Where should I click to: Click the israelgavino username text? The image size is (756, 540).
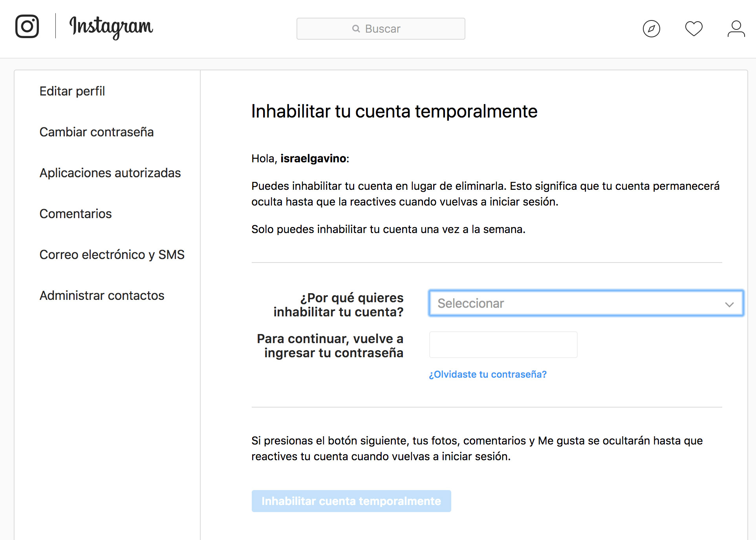(x=313, y=159)
